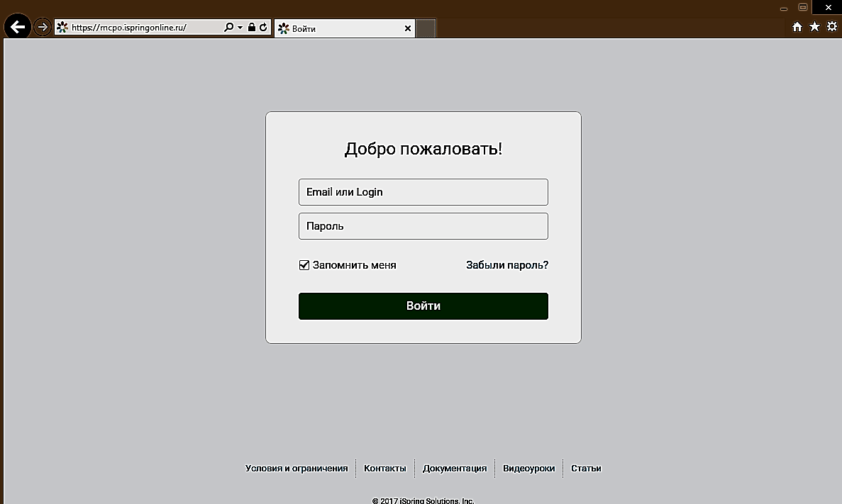Open the Условия и ограничения page
The image size is (842, 504).
(298, 468)
